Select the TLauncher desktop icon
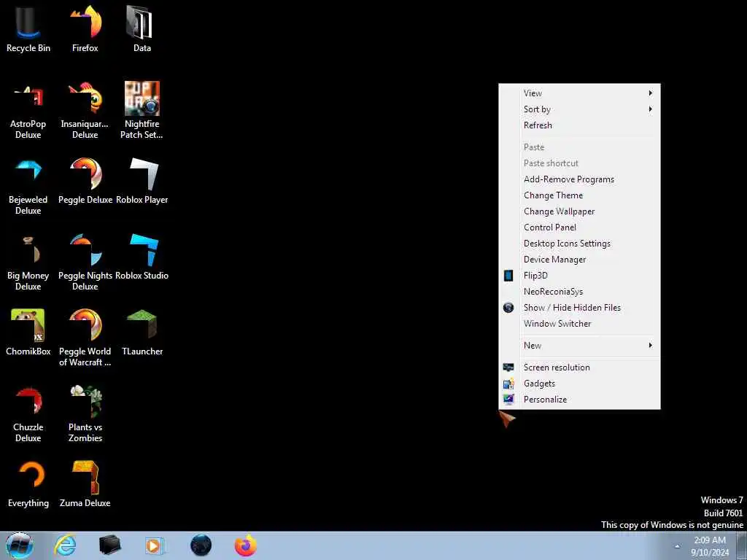The width and height of the screenshot is (747, 560). (142, 332)
